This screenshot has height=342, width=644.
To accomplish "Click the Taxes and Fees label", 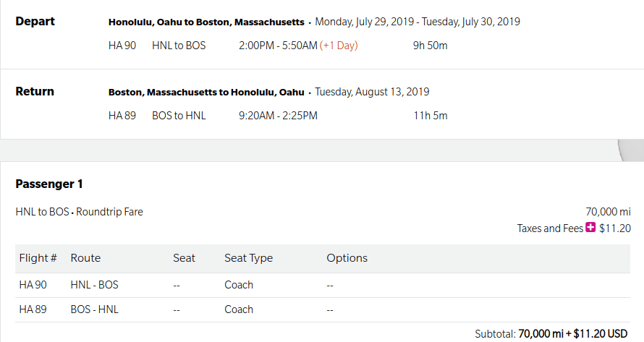I will (x=550, y=228).
